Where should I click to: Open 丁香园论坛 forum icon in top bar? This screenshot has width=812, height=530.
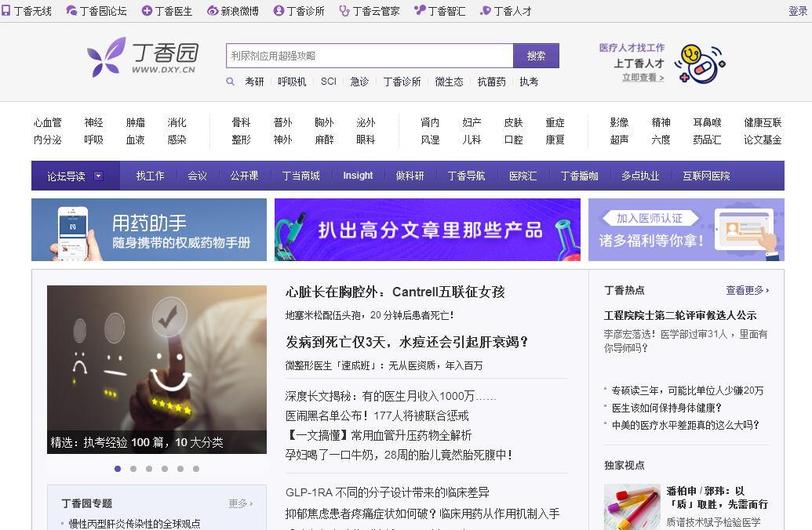72,11
